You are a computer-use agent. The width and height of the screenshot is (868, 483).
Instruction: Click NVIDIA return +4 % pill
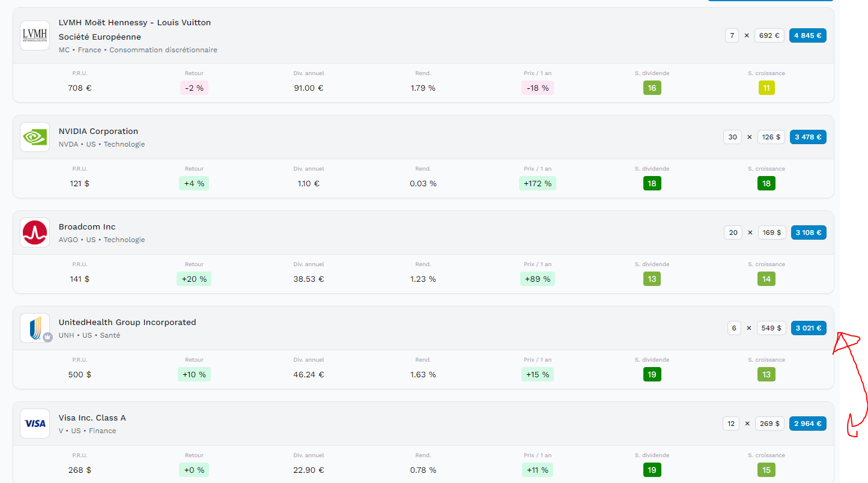coord(194,183)
